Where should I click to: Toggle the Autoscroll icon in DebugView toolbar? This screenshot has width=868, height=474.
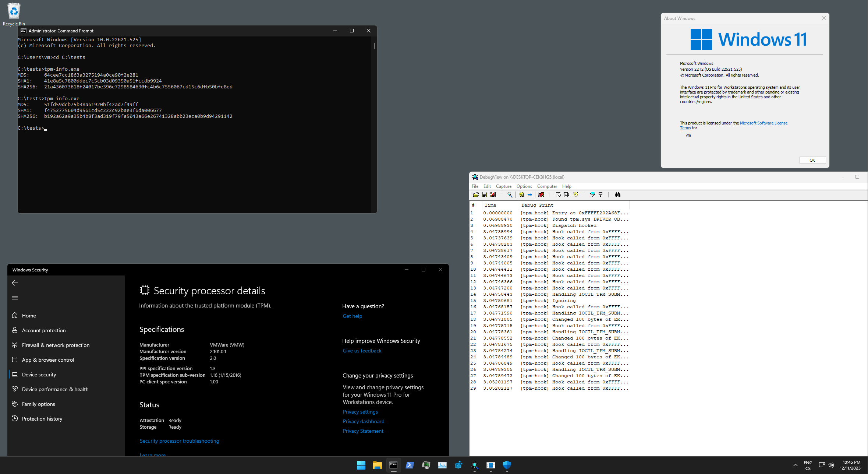[567, 195]
